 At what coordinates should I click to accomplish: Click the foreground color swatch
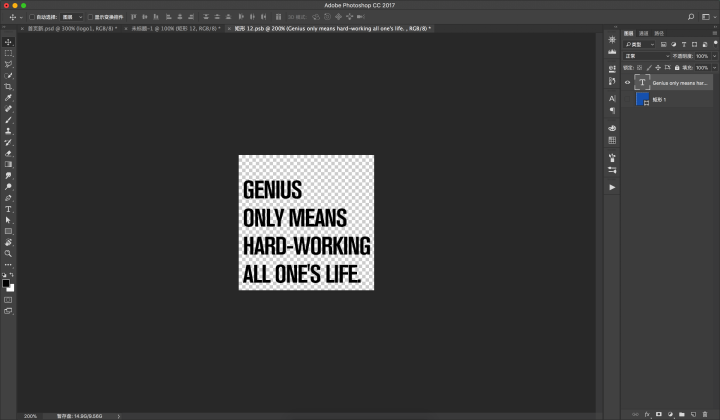click(x=6, y=283)
